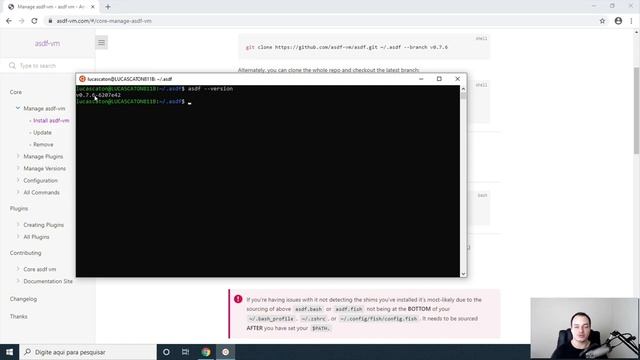Viewport: 640px width, 360px height.
Task: Reload the asdf-vm page
Action: click(34, 21)
